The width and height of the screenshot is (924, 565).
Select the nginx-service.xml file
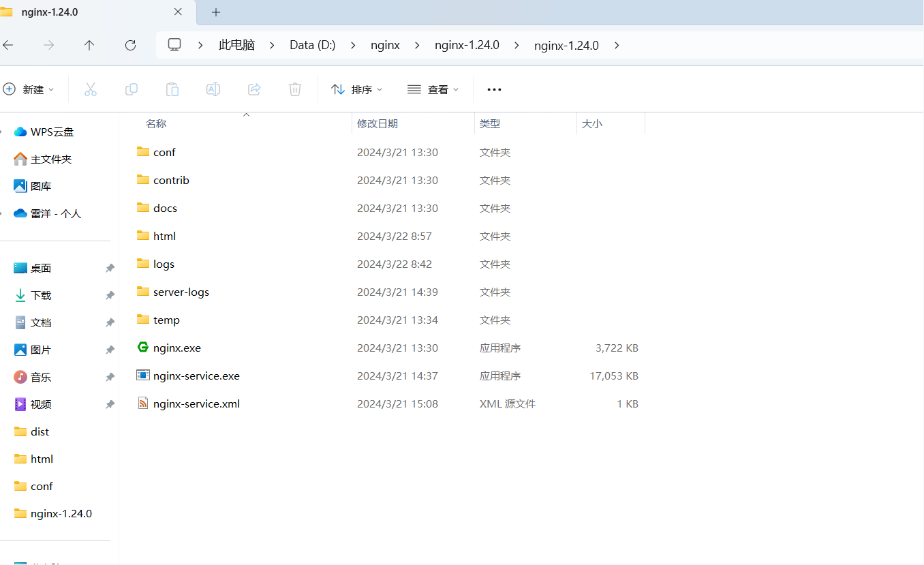coord(196,403)
